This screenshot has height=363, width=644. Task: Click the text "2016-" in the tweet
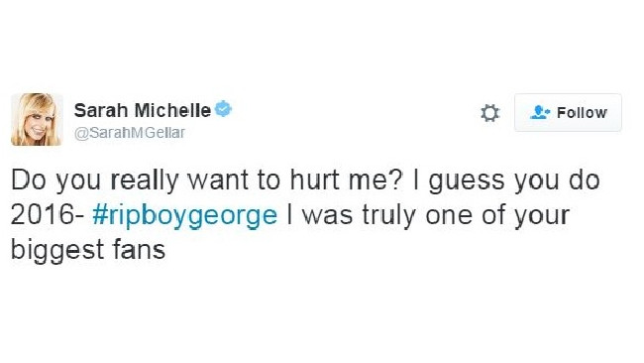(48, 215)
